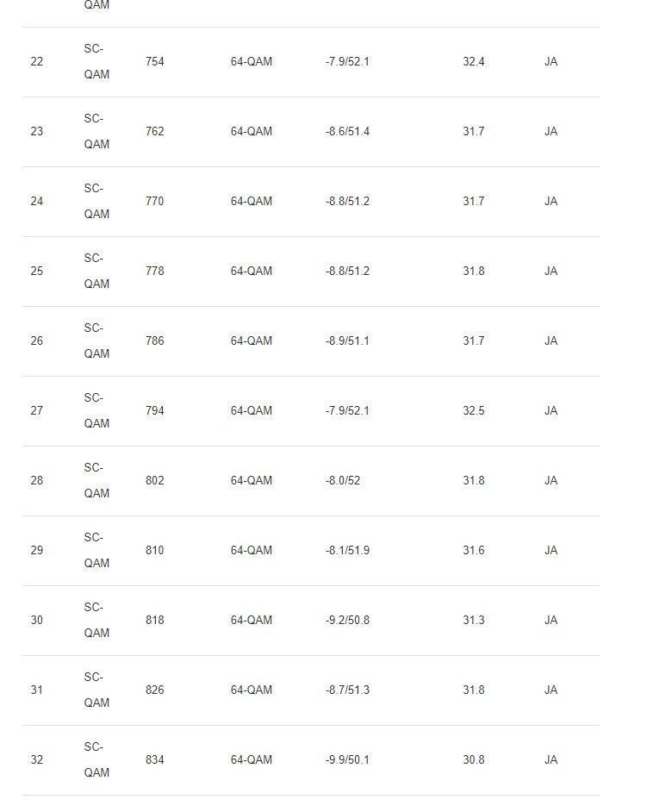Screen dimensions: 653x812
Task: Select channel number 22 cell
Action: point(36,61)
